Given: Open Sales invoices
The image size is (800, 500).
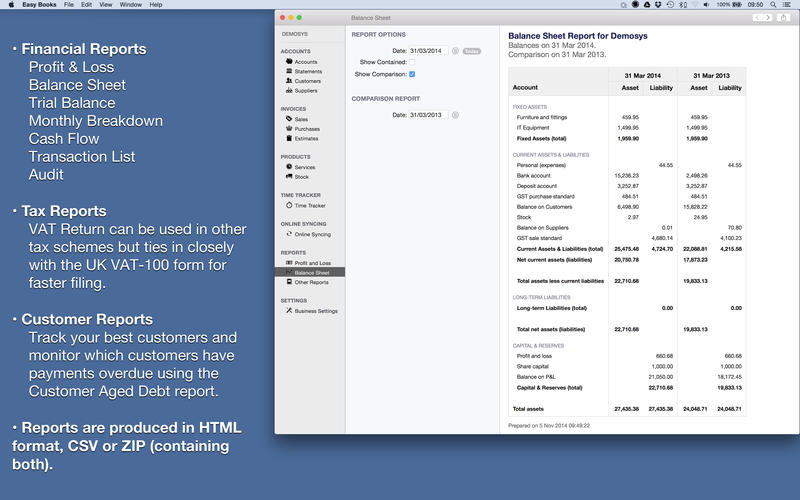Looking at the screenshot, I should click(300, 119).
